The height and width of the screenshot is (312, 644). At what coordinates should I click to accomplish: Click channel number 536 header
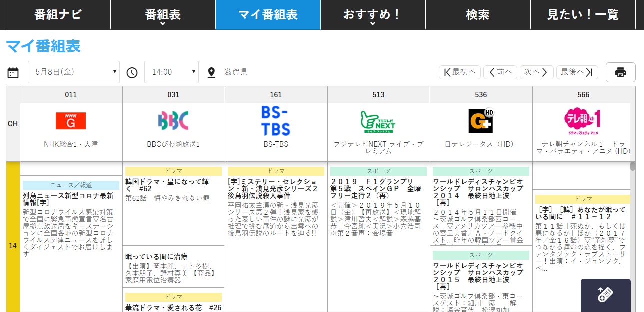click(x=481, y=95)
